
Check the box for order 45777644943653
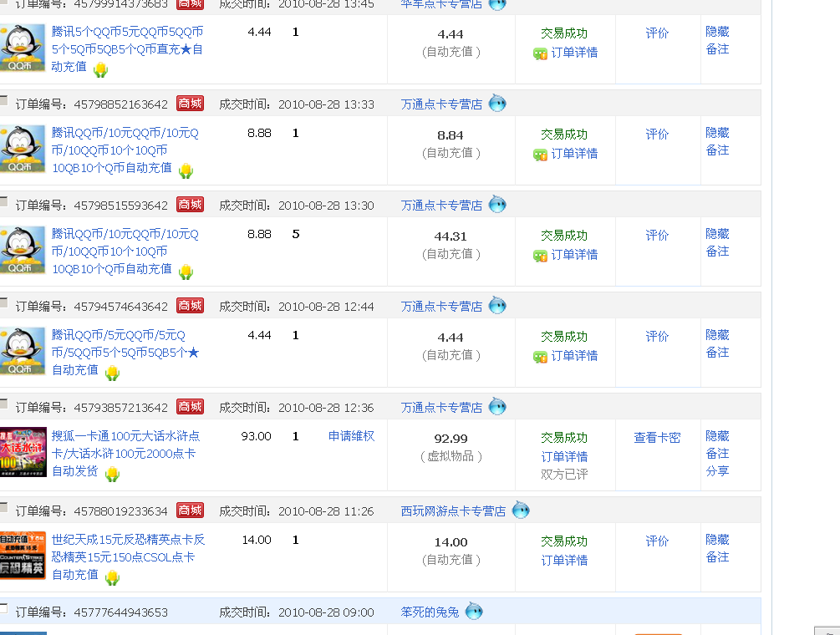(3, 608)
